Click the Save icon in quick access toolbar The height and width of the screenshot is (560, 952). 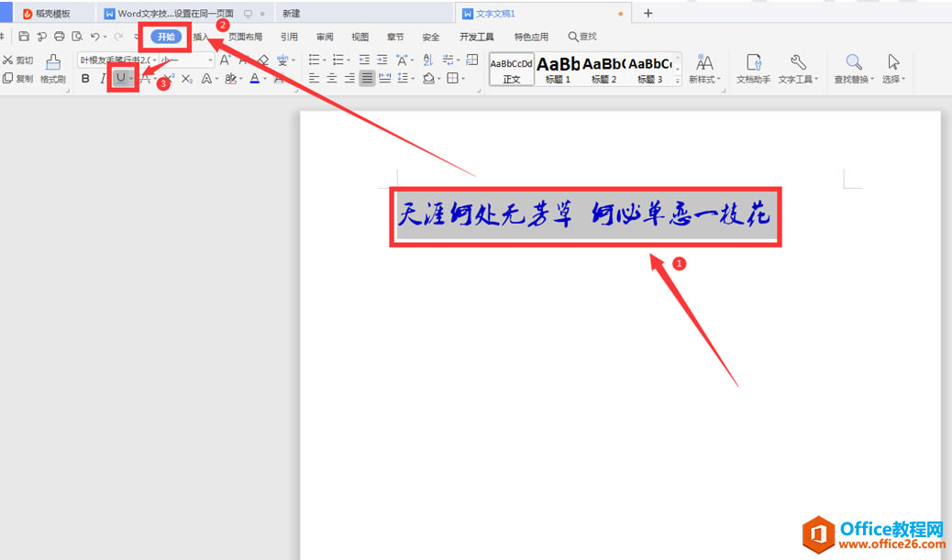point(24,37)
